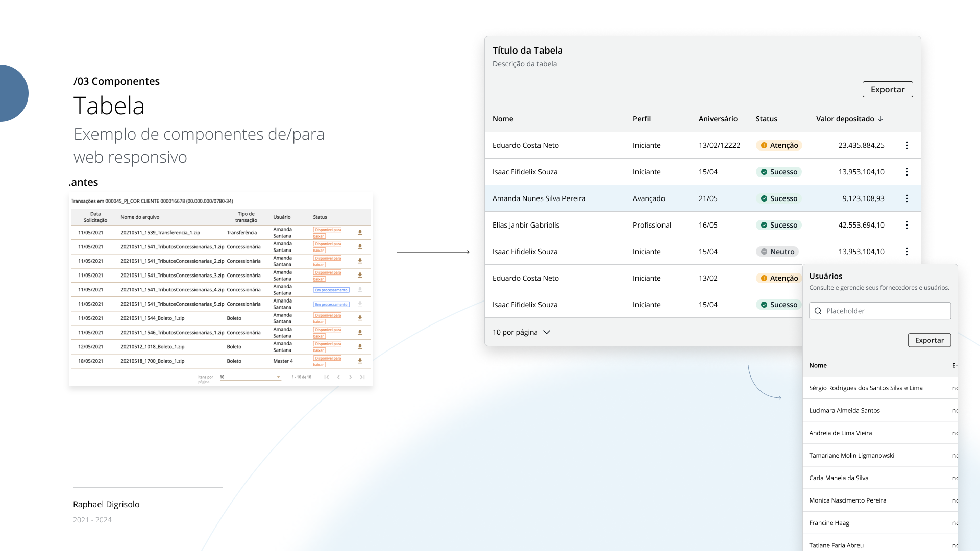Click next page arrow in old table

coord(350,377)
